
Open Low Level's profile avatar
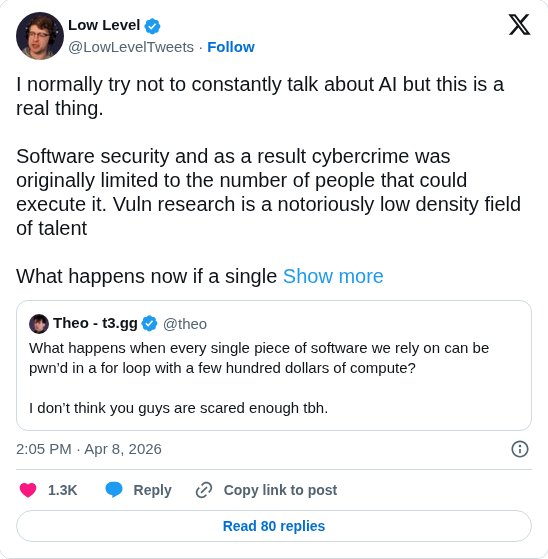click(40, 36)
